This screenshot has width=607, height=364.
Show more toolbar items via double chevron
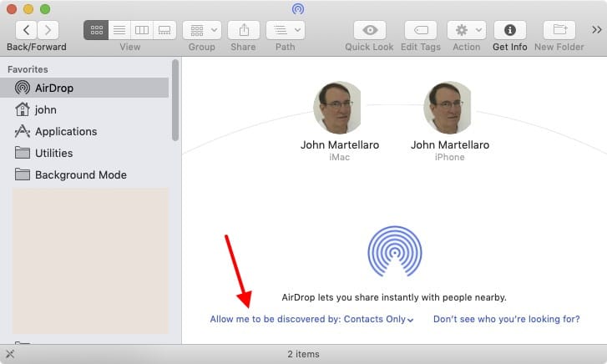(x=596, y=30)
